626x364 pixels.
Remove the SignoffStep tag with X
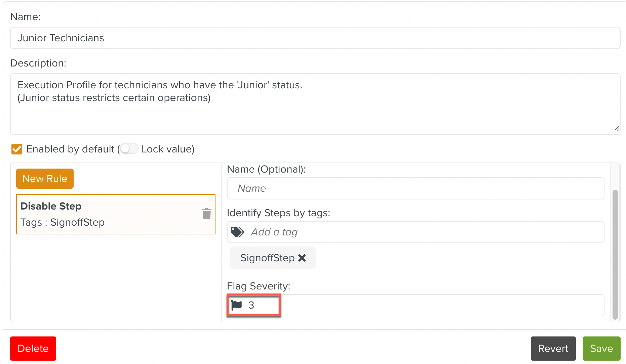point(302,258)
